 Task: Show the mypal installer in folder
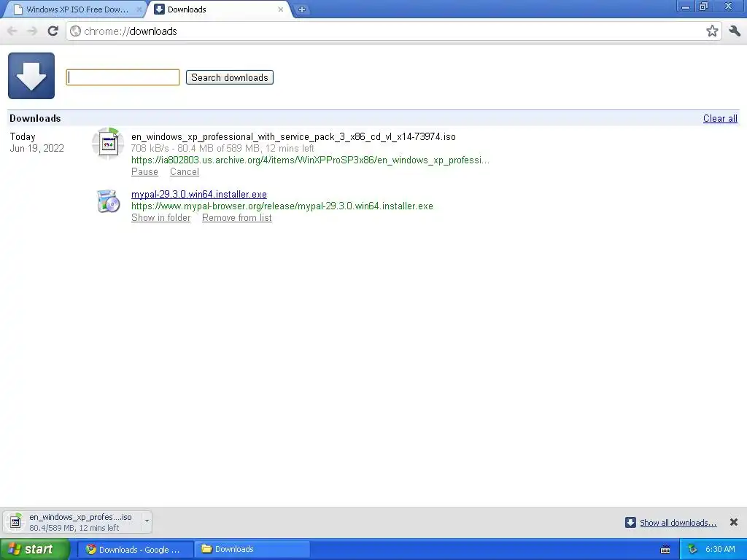click(161, 217)
